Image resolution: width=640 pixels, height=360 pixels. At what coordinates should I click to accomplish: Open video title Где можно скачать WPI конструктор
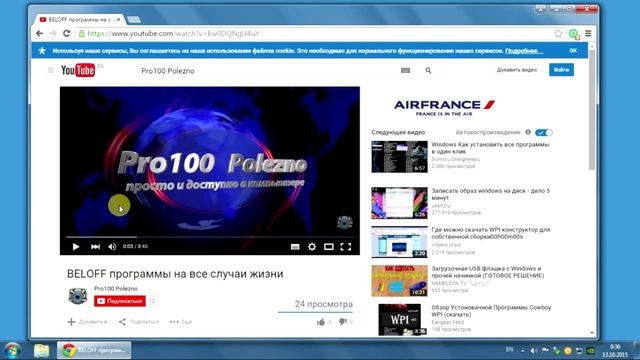click(491, 233)
